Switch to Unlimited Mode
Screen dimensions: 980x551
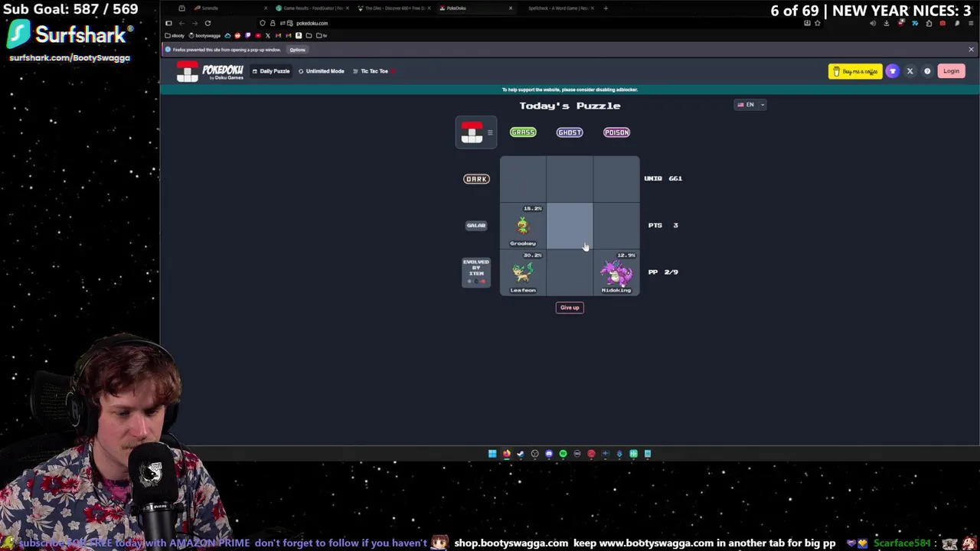[x=322, y=71]
